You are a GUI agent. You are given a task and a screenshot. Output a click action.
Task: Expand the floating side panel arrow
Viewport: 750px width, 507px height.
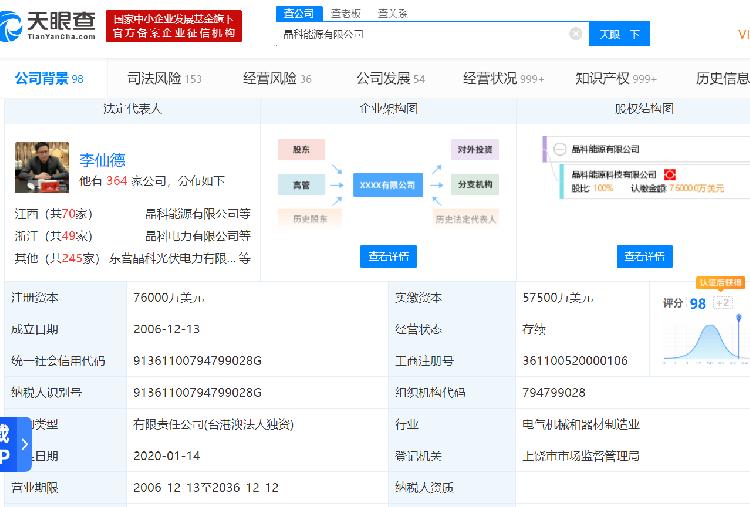coord(25,444)
